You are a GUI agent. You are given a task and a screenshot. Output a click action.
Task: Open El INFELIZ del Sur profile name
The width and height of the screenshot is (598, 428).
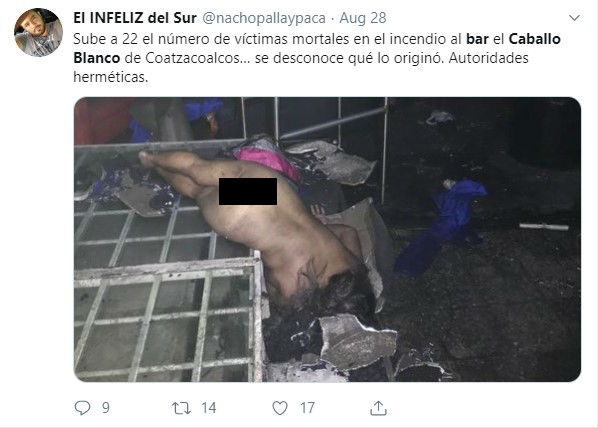click(x=135, y=18)
